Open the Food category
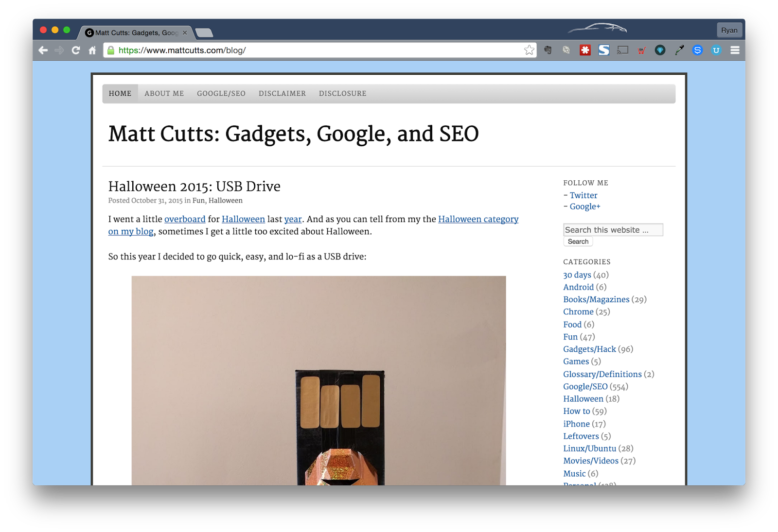778x532 pixels. coord(572,325)
